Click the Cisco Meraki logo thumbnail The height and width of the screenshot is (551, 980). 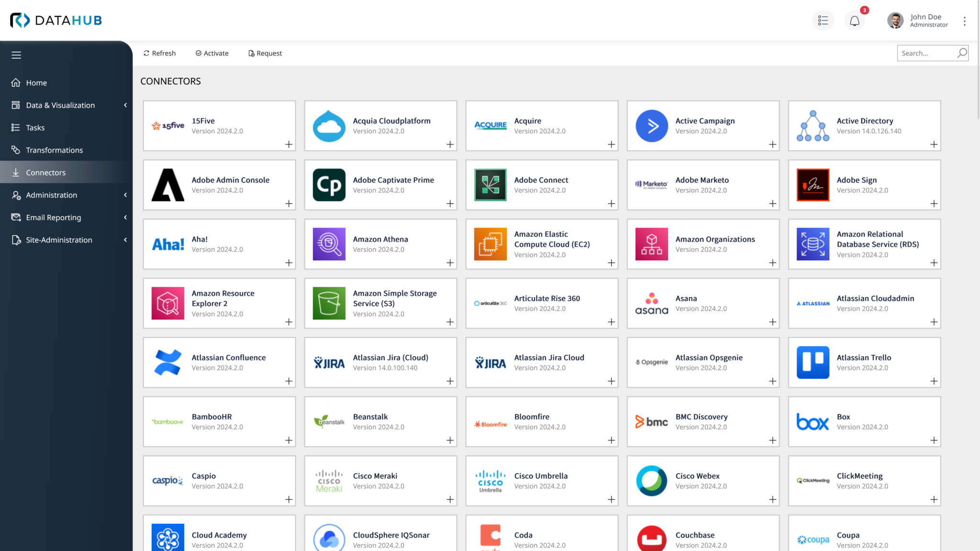click(x=329, y=481)
